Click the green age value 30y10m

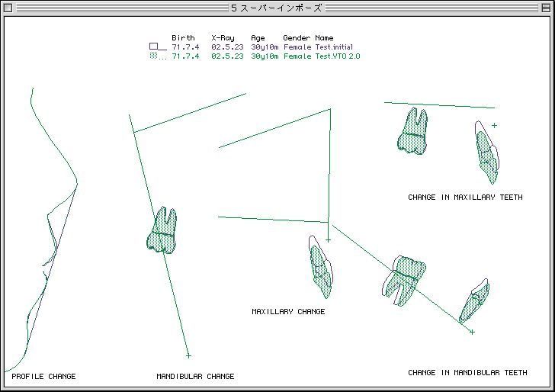click(x=265, y=56)
